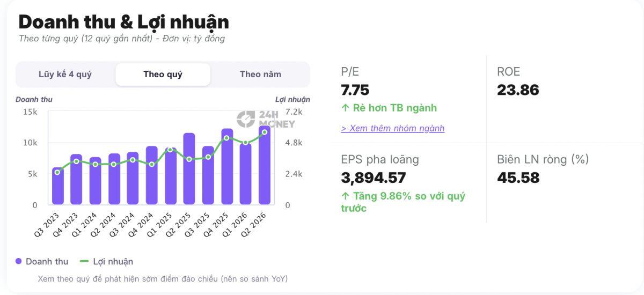The width and height of the screenshot is (644, 295).
Task: Click the Q2 2025 revenue bar
Action: [x=189, y=169]
